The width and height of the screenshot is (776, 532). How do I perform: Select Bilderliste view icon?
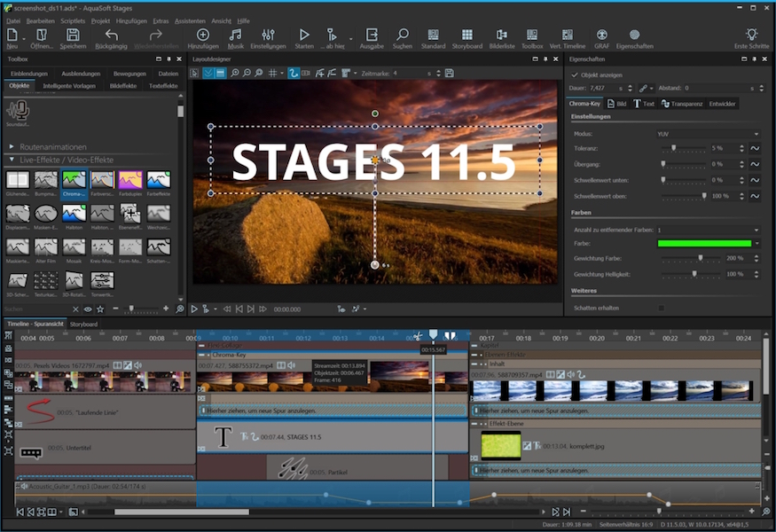[501, 35]
